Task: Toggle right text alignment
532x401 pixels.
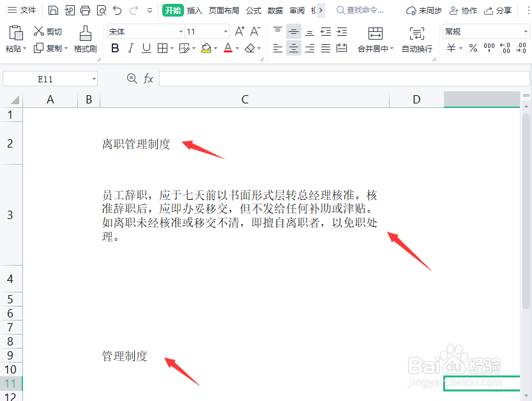Action: click(308, 48)
